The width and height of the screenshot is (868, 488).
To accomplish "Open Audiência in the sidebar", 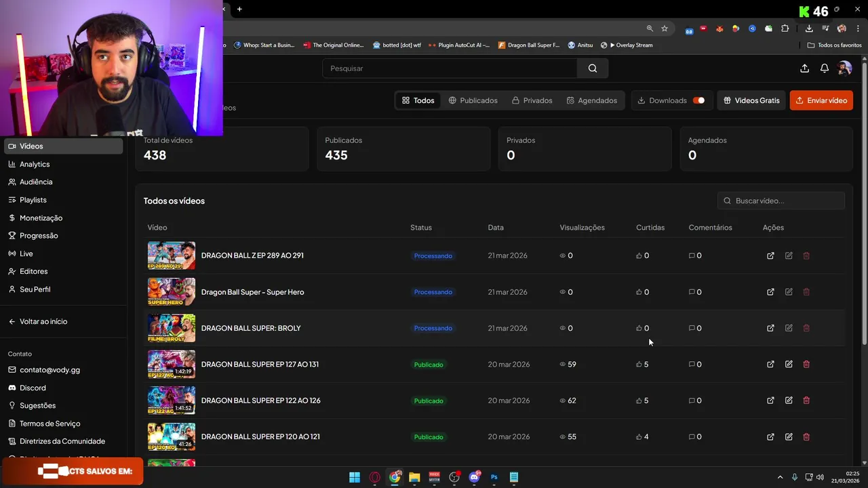I will point(64,182).
